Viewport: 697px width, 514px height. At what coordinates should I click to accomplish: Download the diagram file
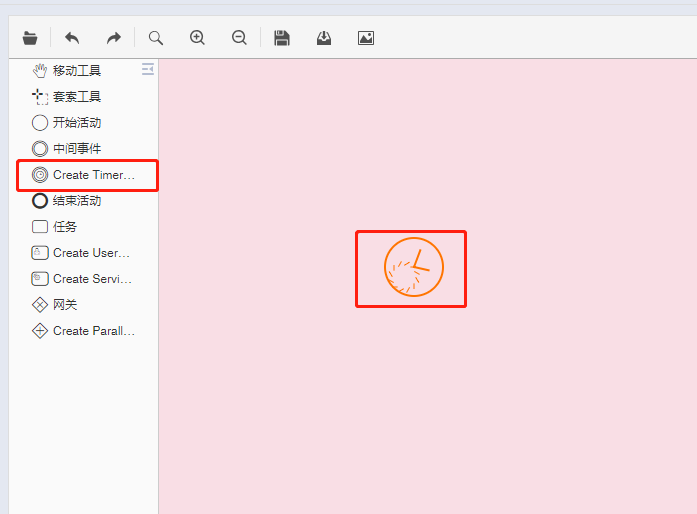[324, 38]
